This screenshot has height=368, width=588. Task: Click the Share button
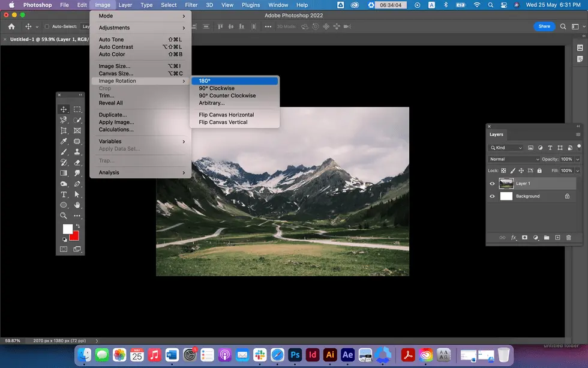[x=544, y=26]
